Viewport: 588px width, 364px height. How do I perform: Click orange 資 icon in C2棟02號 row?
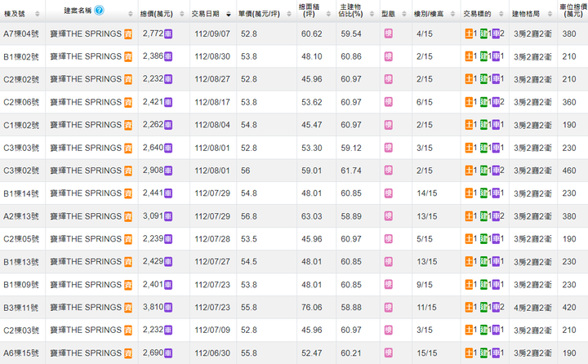click(128, 79)
